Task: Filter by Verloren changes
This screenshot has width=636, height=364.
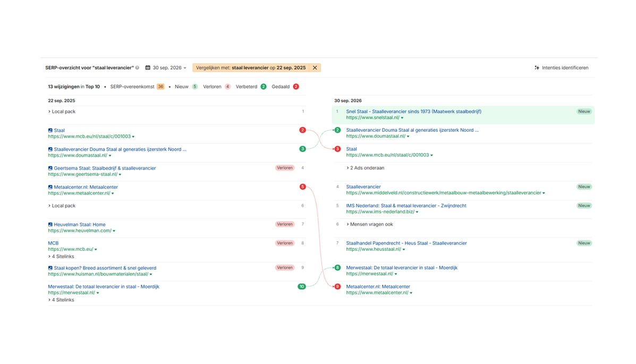Action: pyautogui.click(x=217, y=87)
